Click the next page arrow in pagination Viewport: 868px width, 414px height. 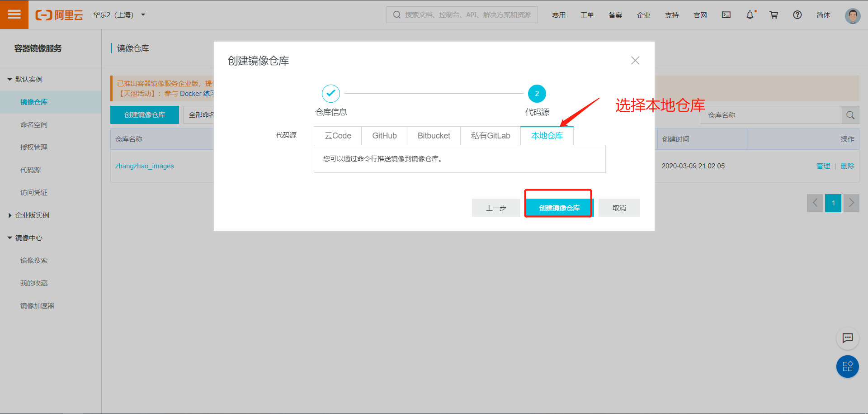pos(851,203)
